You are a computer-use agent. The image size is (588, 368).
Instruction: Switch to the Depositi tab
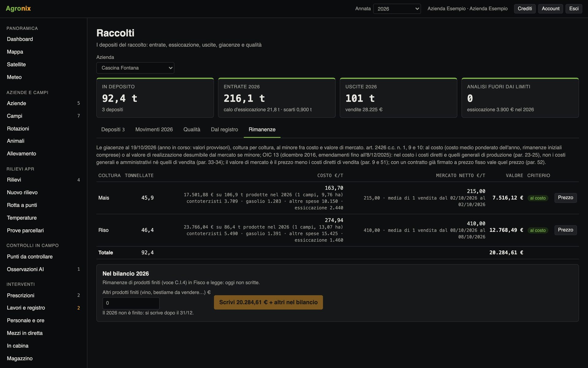(x=113, y=129)
